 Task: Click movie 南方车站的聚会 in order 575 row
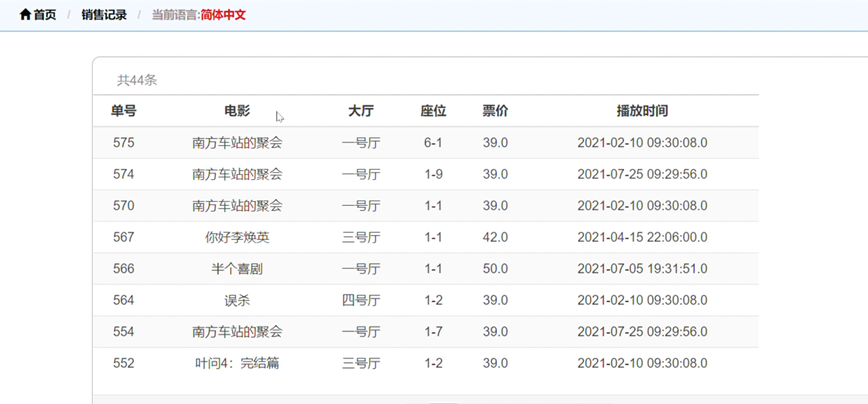[x=237, y=143]
